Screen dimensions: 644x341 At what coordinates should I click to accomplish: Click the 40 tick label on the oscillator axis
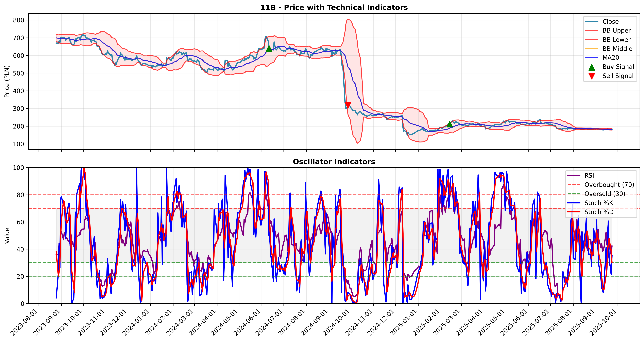coord(21,249)
